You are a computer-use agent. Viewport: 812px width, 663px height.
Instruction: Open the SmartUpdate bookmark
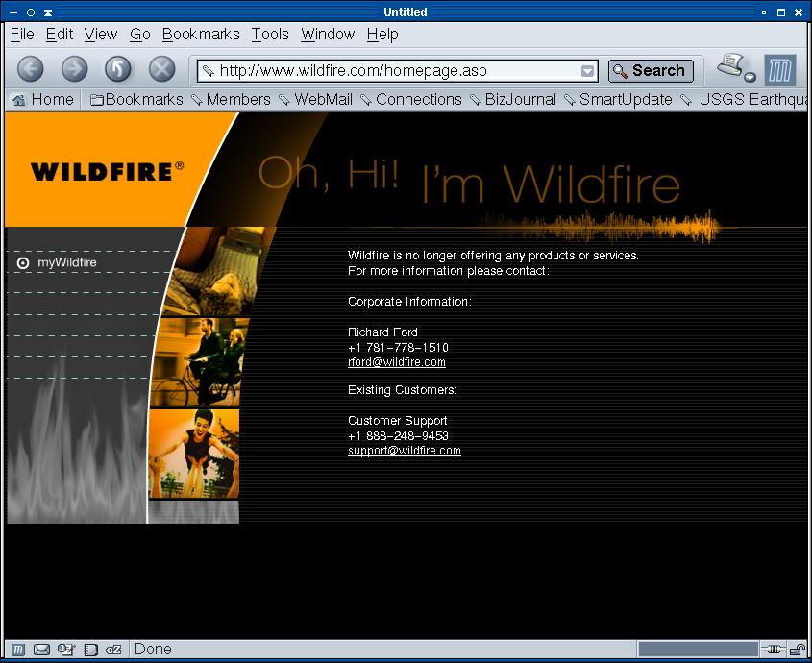coord(618,100)
